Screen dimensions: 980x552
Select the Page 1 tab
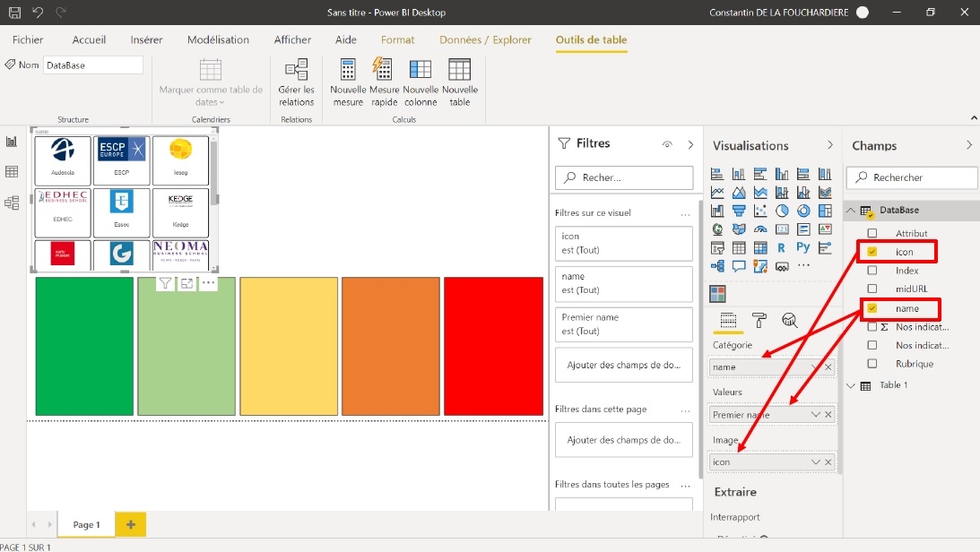(86, 524)
